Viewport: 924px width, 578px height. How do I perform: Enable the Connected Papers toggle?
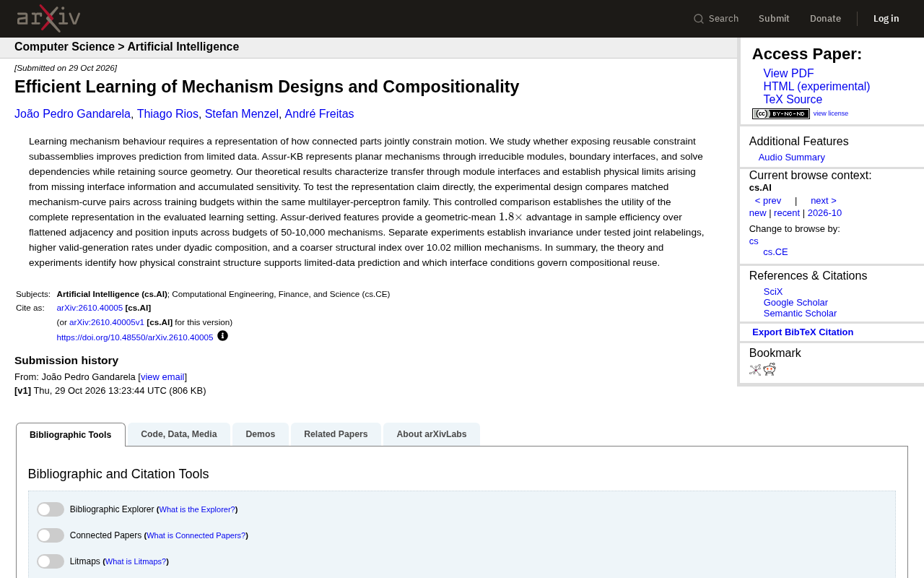(x=51, y=535)
